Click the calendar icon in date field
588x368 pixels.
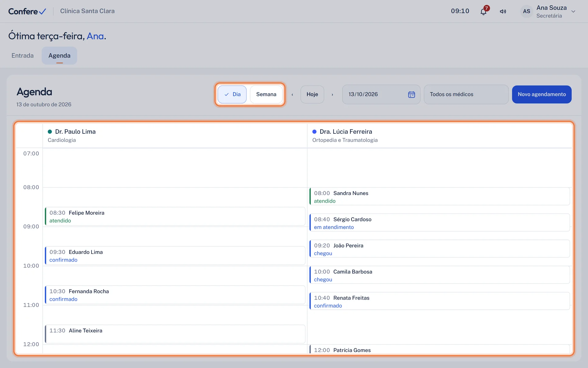click(412, 94)
